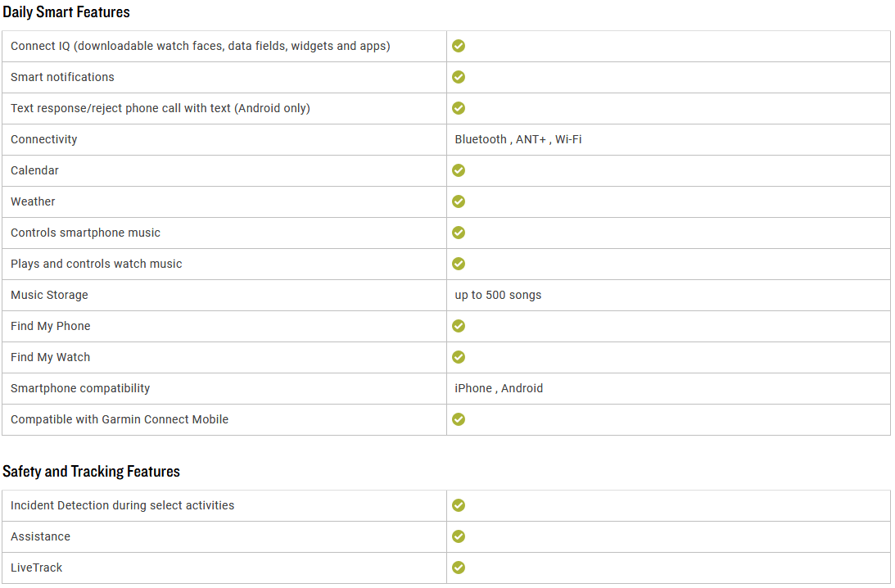Viewport: 895px width, 588px height.
Task: Click the Find My Phone checkmark icon
Action: click(x=459, y=326)
